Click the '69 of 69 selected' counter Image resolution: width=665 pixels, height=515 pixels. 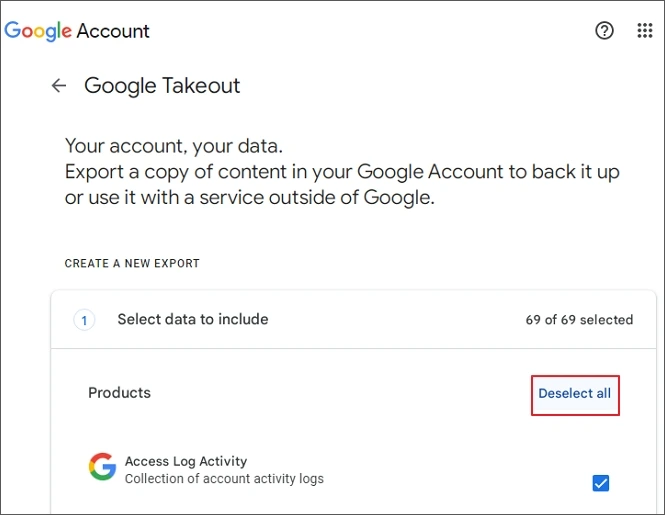click(x=579, y=320)
